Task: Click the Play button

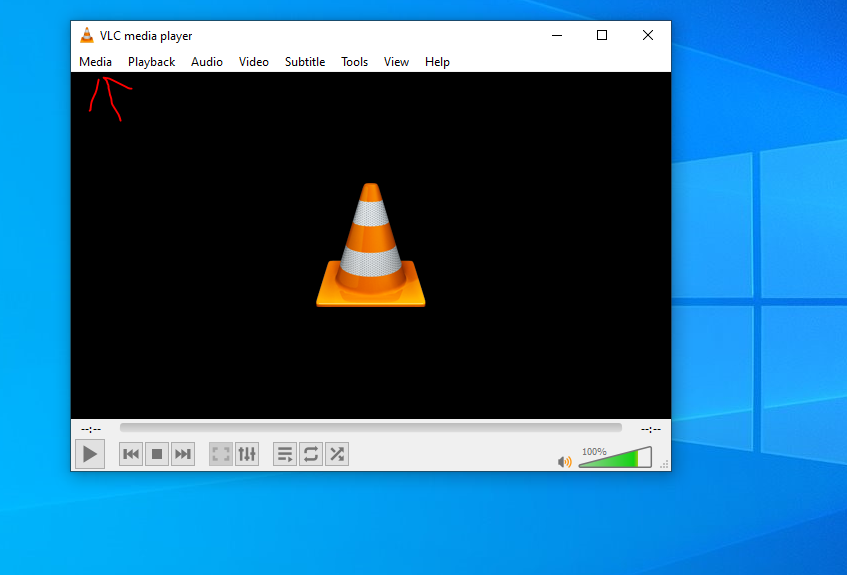Action: click(x=90, y=454)
